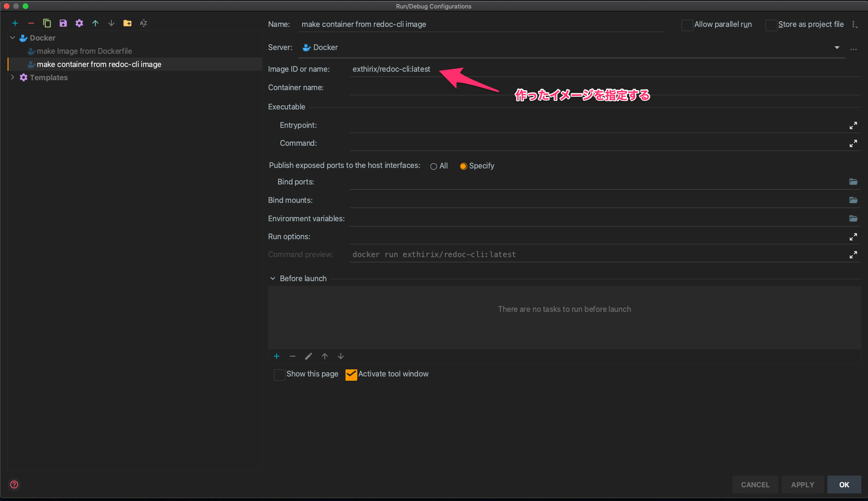Collapse the Docker tree node

[13, 38]
